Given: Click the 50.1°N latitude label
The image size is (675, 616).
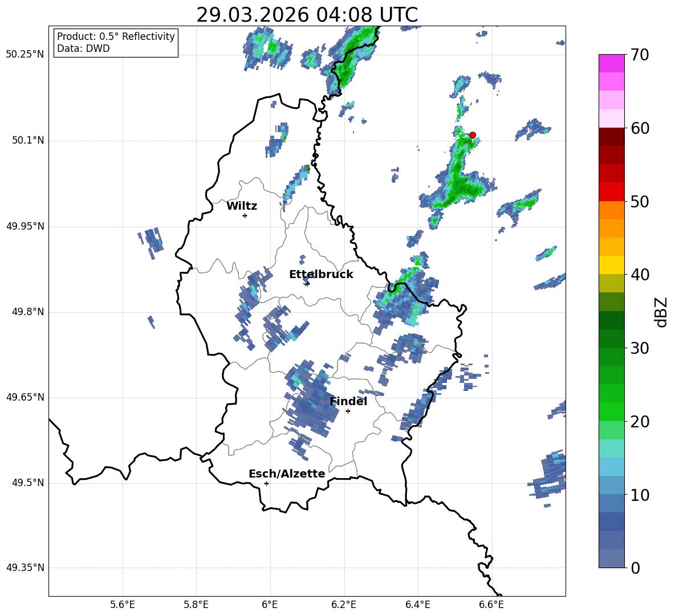Looking at the screenshot, I should [27, 141].
